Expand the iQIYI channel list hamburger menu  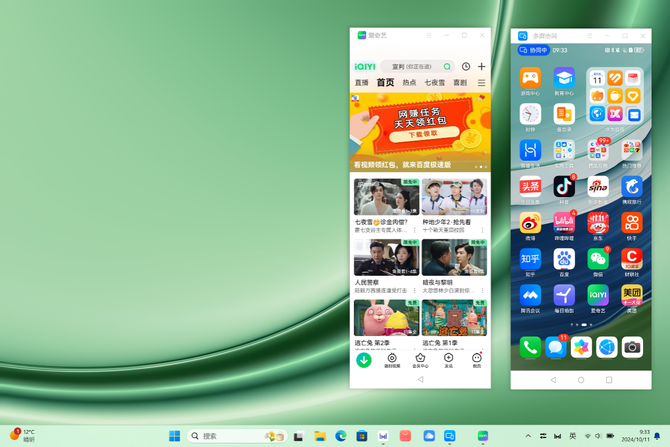point(481,83)
